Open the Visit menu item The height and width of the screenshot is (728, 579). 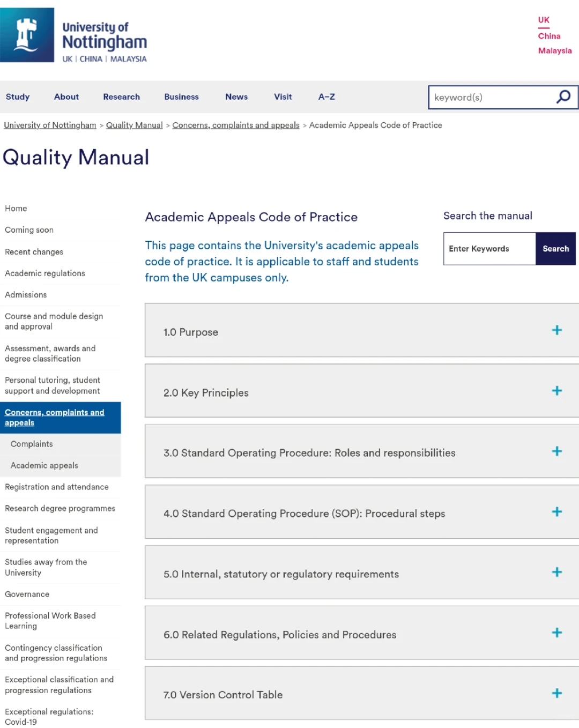coord(283,97)
